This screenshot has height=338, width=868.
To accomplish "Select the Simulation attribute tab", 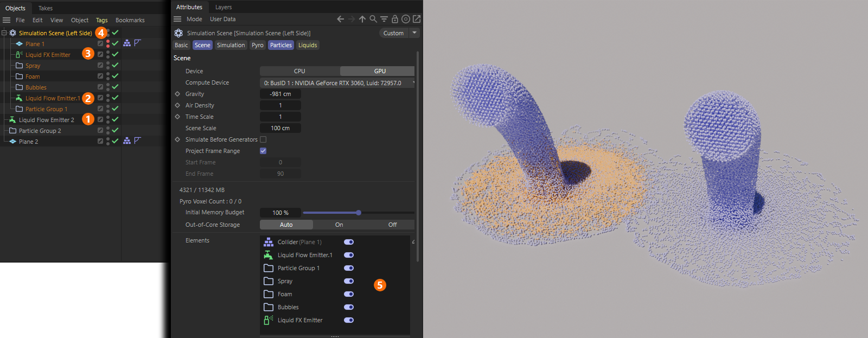I will pos(231,45).
